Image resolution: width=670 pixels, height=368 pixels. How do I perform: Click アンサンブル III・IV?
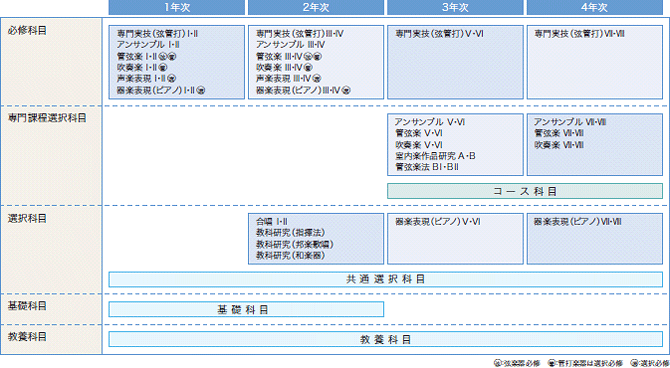[x=291, y=44]
